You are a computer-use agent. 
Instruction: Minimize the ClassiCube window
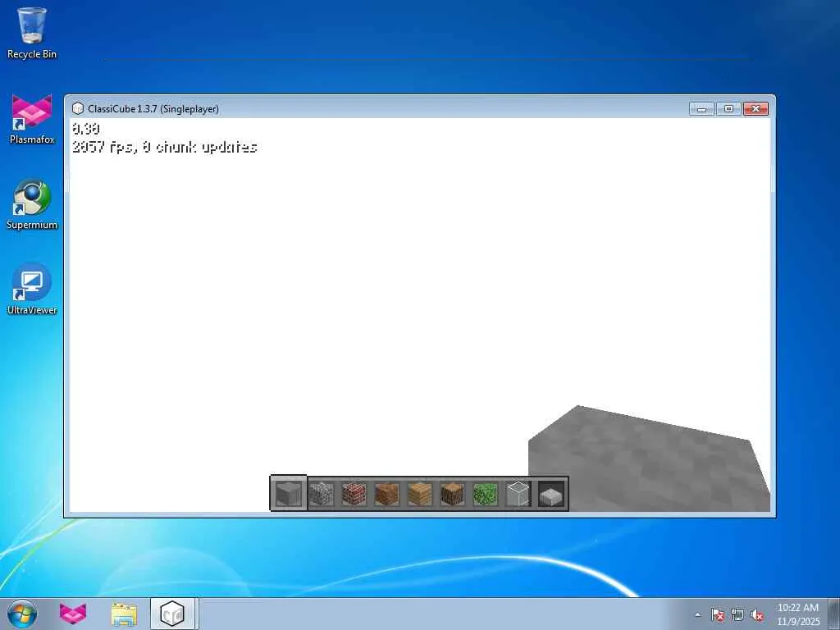[702, 109]
